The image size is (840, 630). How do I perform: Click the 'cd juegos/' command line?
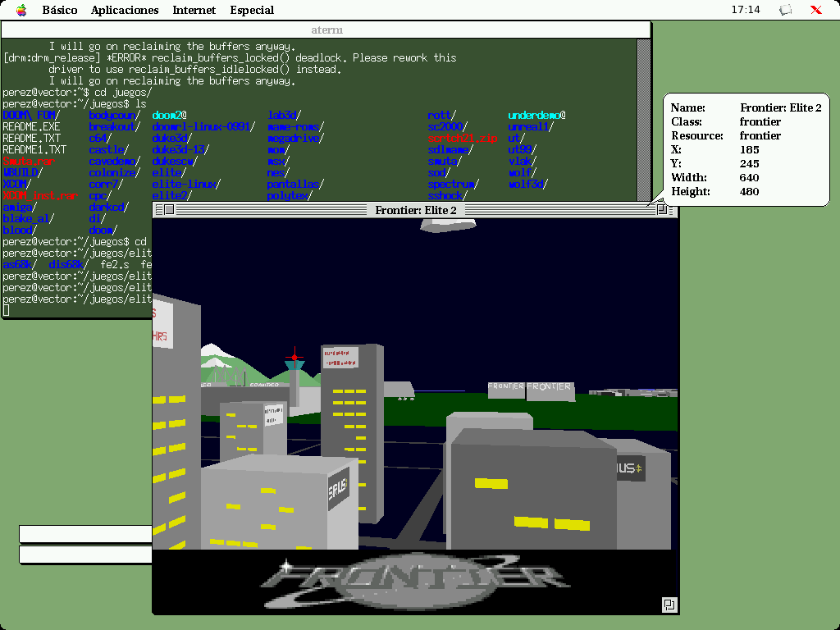click(77, 92)
